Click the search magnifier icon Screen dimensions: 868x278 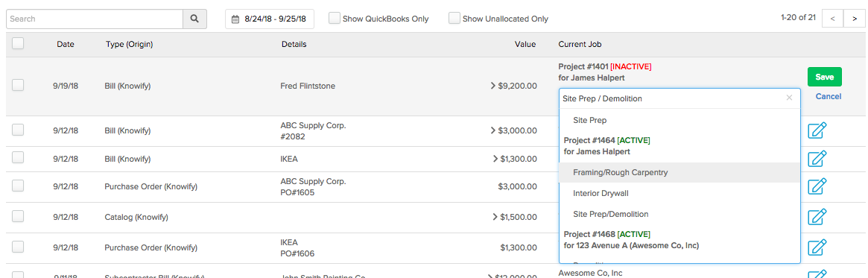(194, 19)
